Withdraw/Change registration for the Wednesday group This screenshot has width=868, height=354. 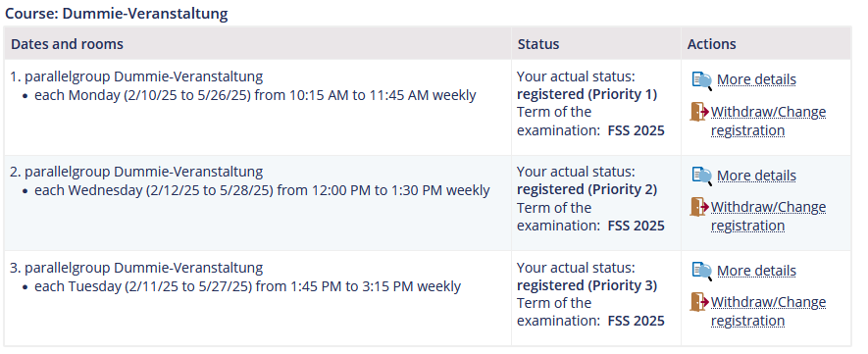tap(768, 216)
